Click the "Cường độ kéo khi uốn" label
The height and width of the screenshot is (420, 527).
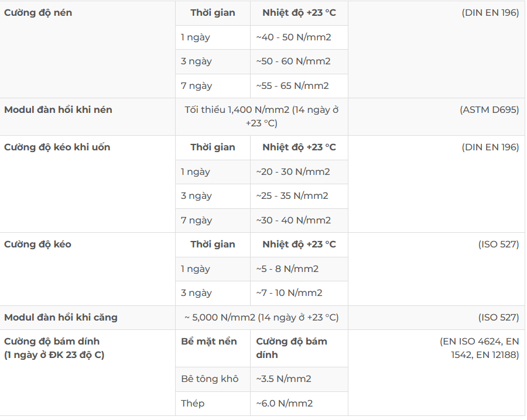tap(57, 147)
